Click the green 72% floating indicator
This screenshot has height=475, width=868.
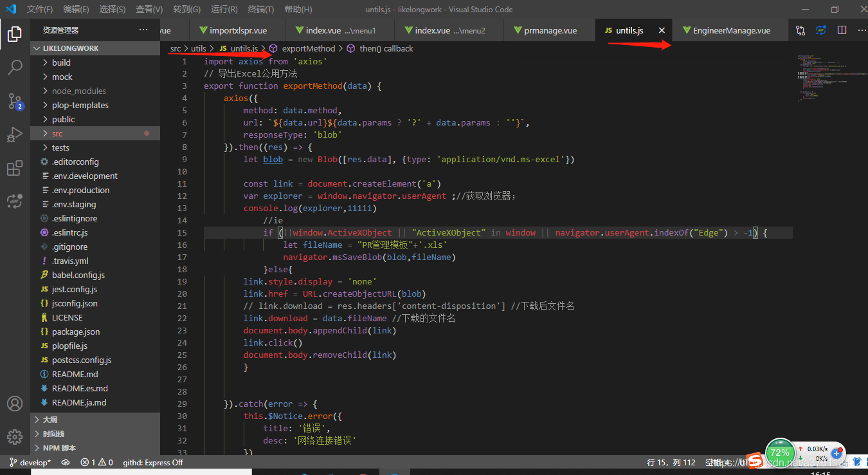[780, 452]
